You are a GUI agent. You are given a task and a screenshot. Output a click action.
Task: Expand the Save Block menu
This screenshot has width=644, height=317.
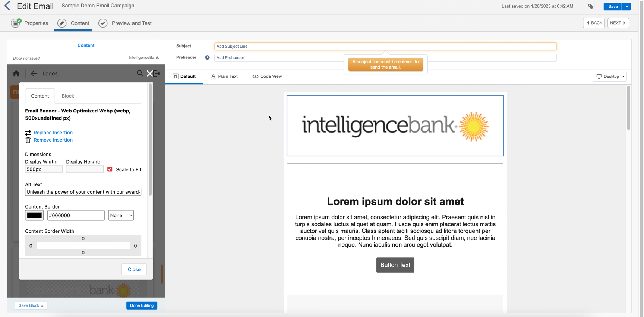pyautogui.click(x=31, y=305)
